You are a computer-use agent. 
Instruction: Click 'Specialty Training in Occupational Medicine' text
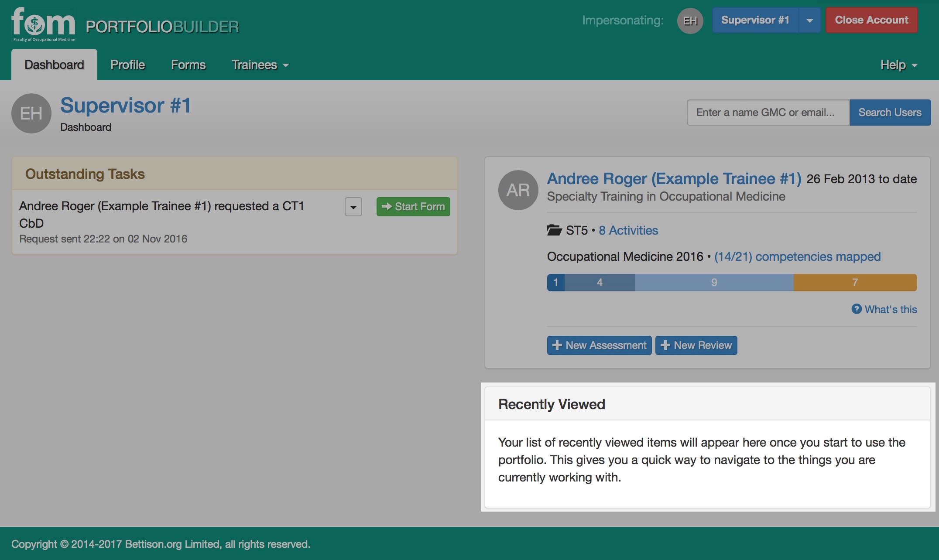(x=666, y=197)
